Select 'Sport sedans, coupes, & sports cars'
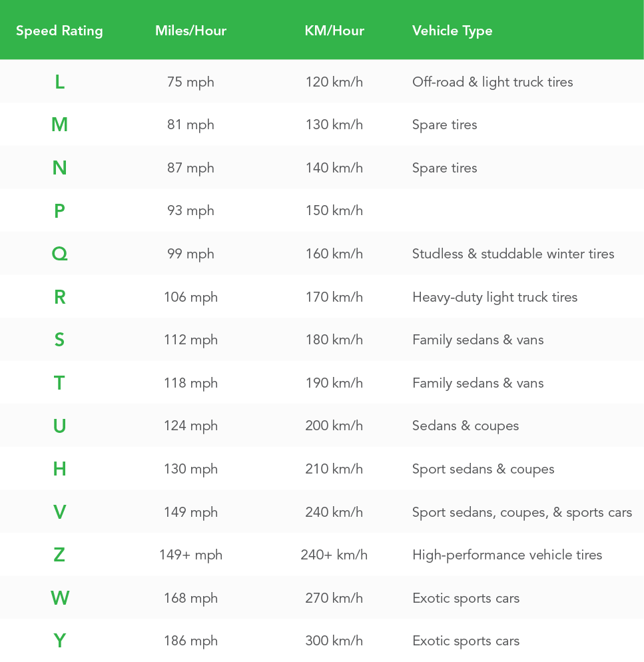644x662 pixels. pos(522,512)
